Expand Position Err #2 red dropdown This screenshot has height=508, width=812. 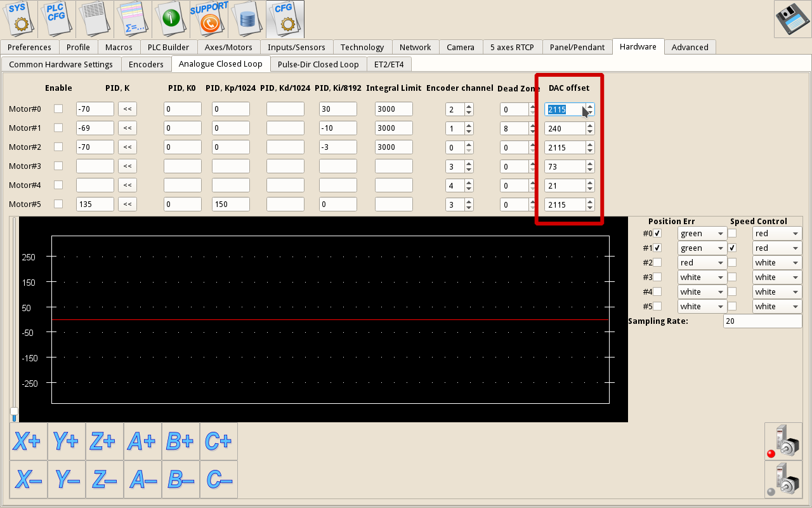click(702, 263)
